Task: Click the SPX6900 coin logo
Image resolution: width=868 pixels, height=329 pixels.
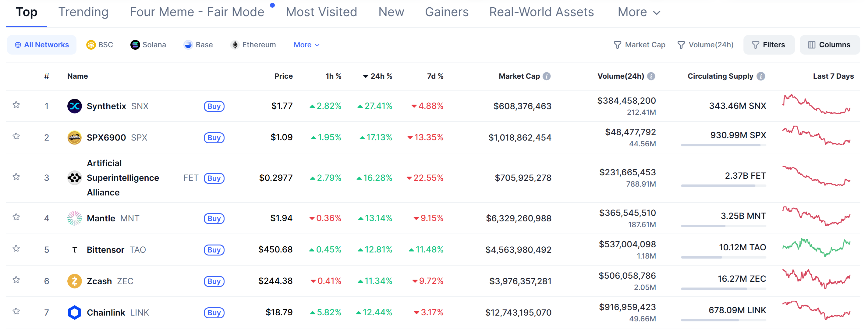Action: tap(74, 138)
